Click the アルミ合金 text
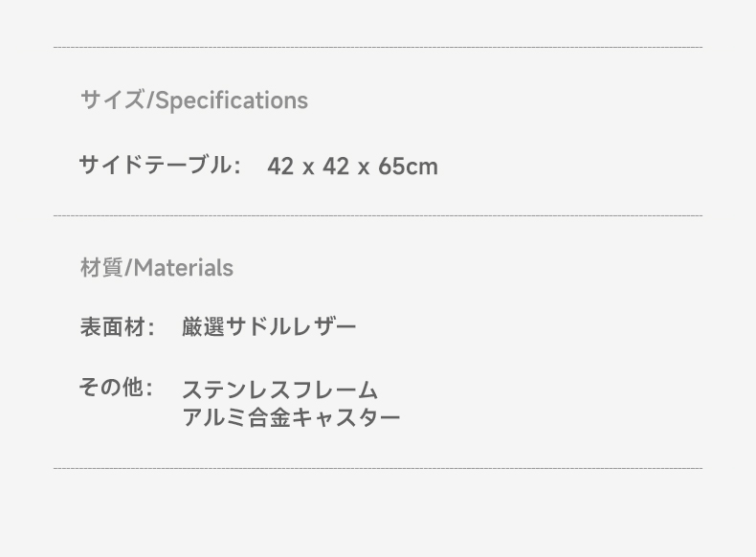The image size is (756, 557). pyautogui.click(x=237, y=417)
